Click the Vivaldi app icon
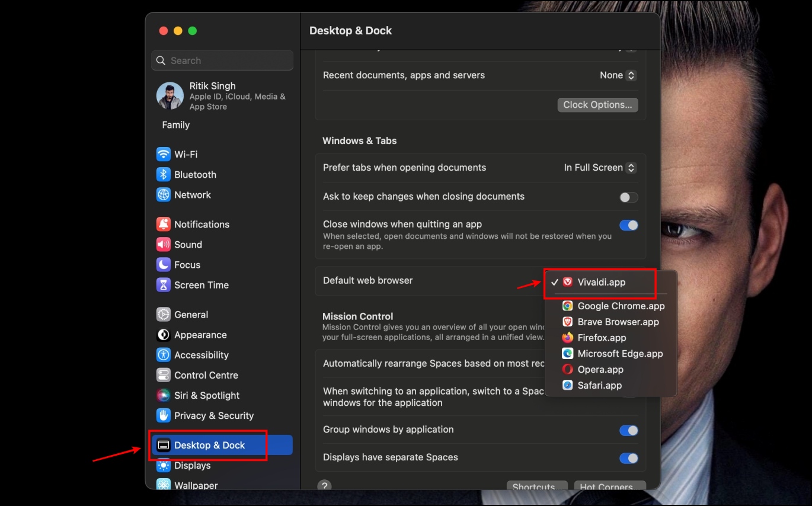The image size is (812, 506). point(568,282)
